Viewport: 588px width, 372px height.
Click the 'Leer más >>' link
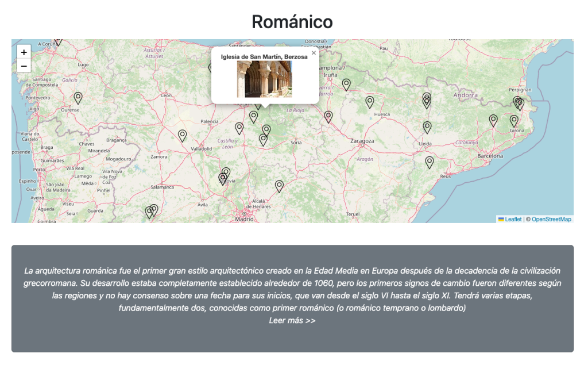(292, 321)
